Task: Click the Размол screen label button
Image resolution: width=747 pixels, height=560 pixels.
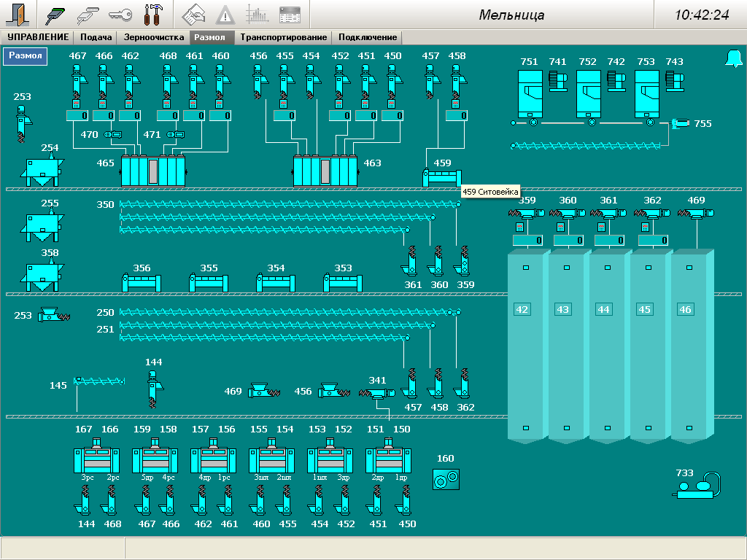Action: coord(26,56)
